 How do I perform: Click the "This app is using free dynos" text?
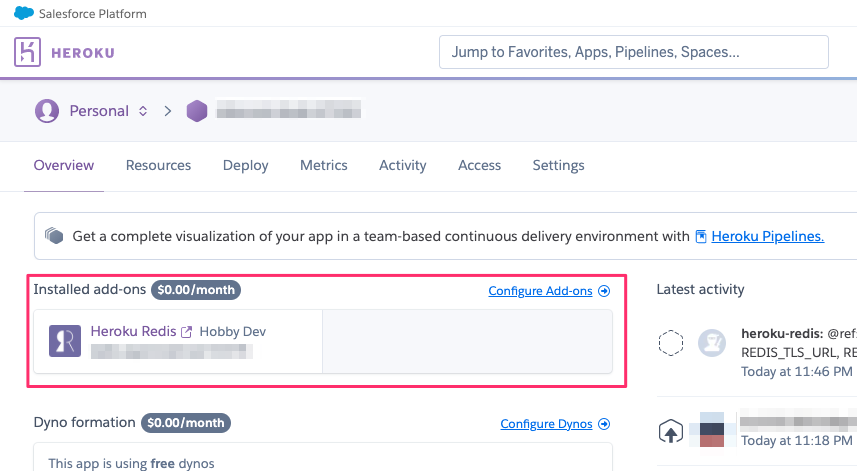pos(131,463)
